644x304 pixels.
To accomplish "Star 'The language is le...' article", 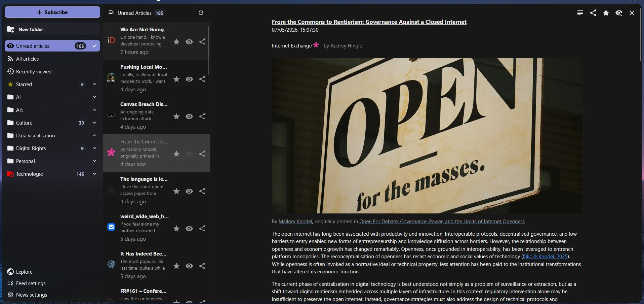I will [176, 191].
